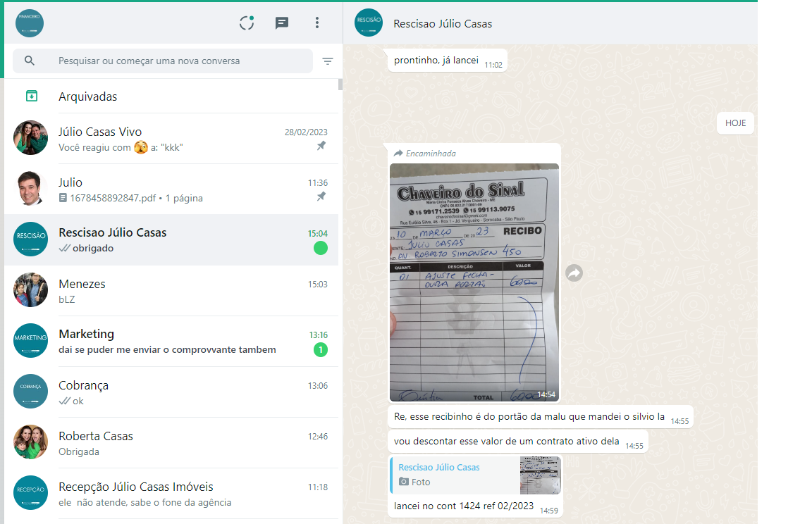Click your profile avatar in sidebar header
812x524 pixels.
tap(30, 23)
